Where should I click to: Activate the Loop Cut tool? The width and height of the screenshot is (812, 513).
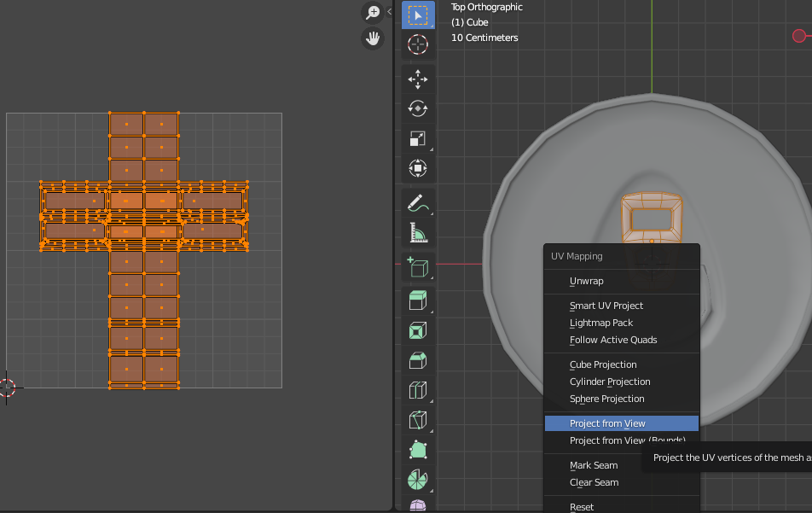tap(418, 390)
